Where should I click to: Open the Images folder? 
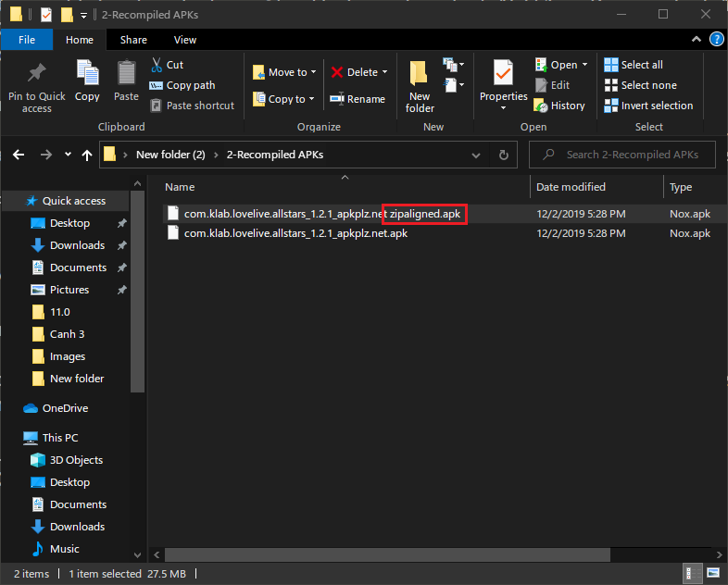pos(68,356)
